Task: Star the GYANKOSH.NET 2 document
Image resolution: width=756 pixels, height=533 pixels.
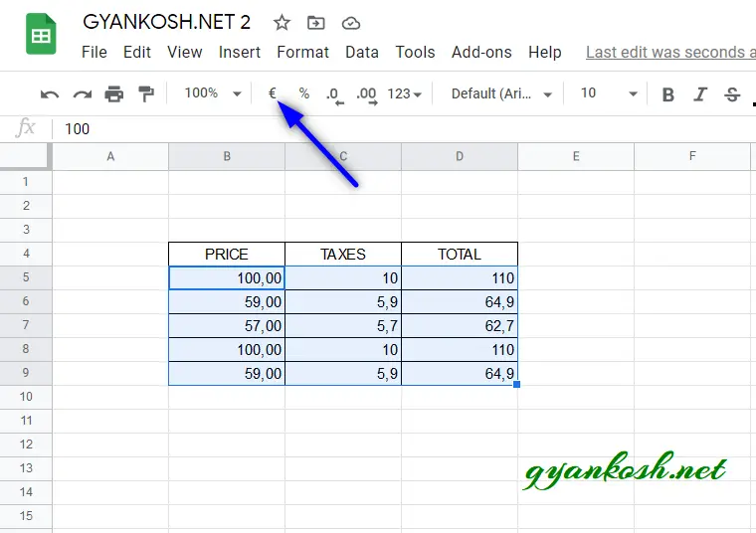Action: [282, 23]
